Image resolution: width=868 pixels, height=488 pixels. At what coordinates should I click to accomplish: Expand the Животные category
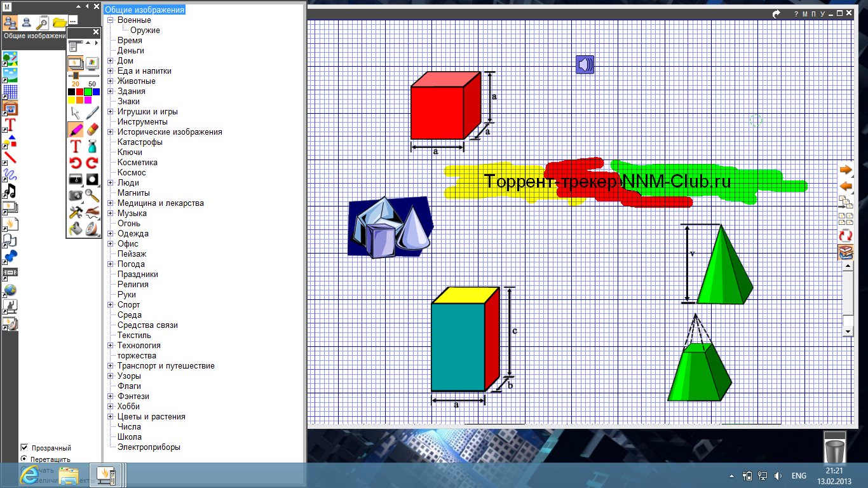(110, 81)
